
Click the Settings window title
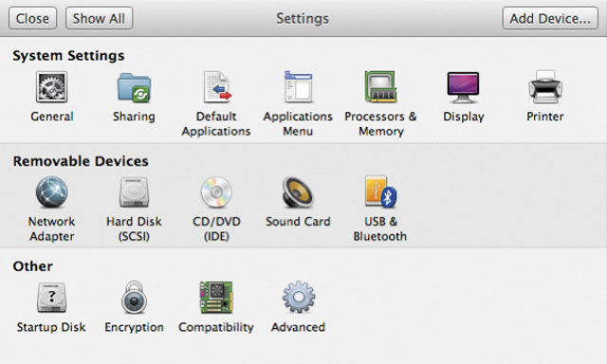pos(303,18)
